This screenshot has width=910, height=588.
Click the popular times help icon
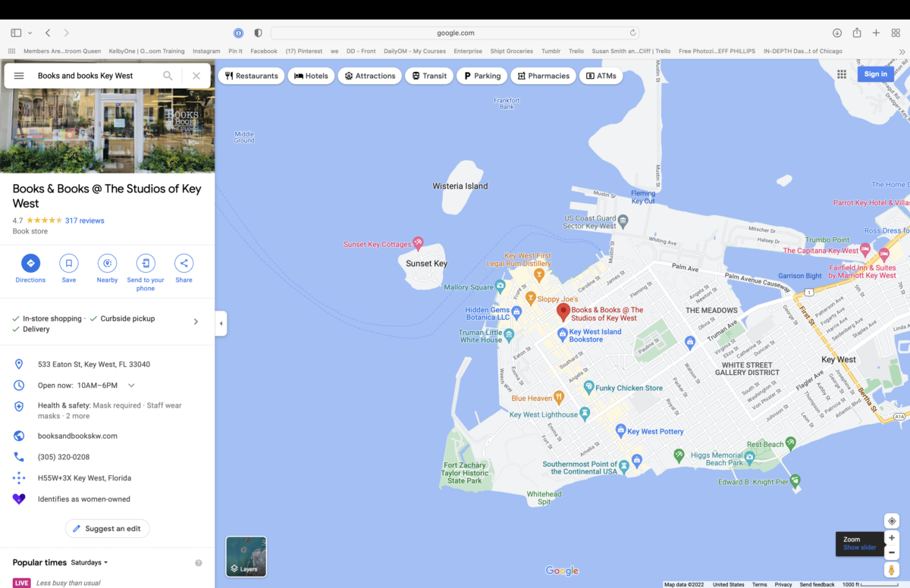click(199, 563)
